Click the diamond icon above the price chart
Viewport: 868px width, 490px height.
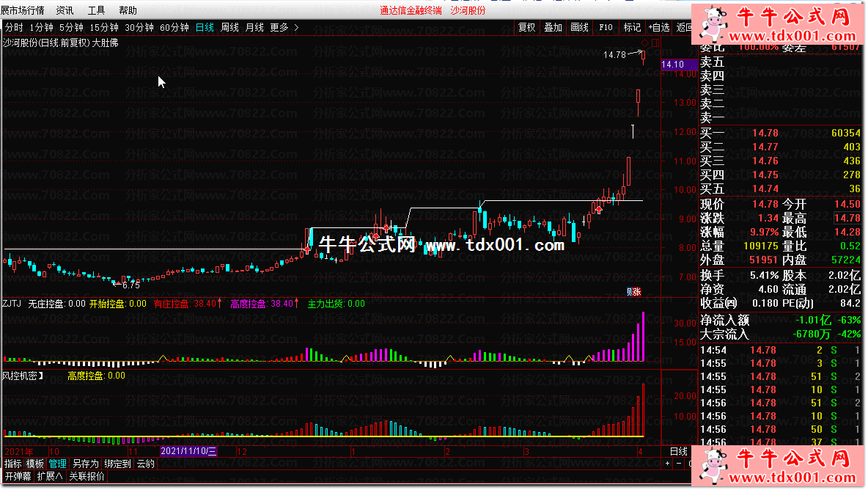click(645, 43)
